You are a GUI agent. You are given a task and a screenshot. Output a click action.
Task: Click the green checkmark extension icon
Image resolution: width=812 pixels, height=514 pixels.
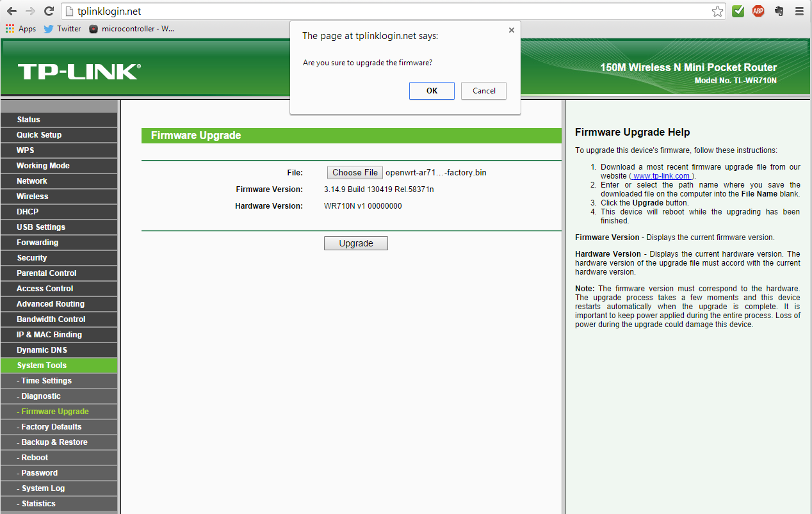coord(738,11)
